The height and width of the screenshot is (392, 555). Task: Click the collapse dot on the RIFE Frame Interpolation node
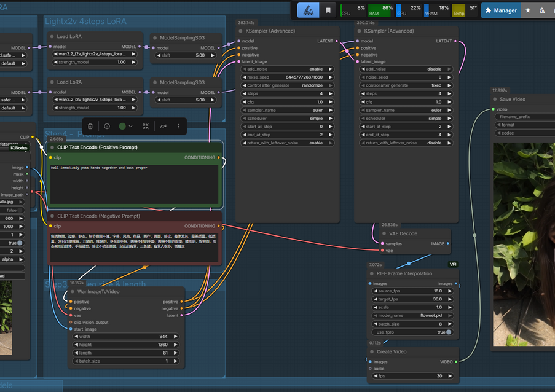coord(372,274)
